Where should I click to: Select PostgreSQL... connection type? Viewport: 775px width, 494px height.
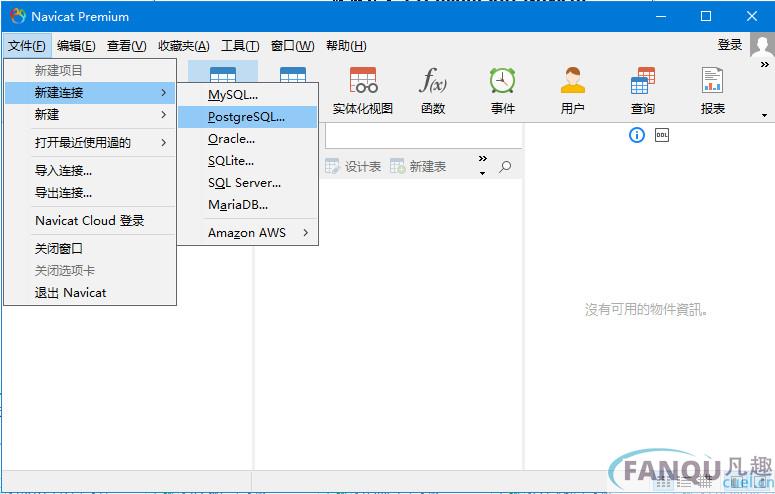click(x=248, y=117)
